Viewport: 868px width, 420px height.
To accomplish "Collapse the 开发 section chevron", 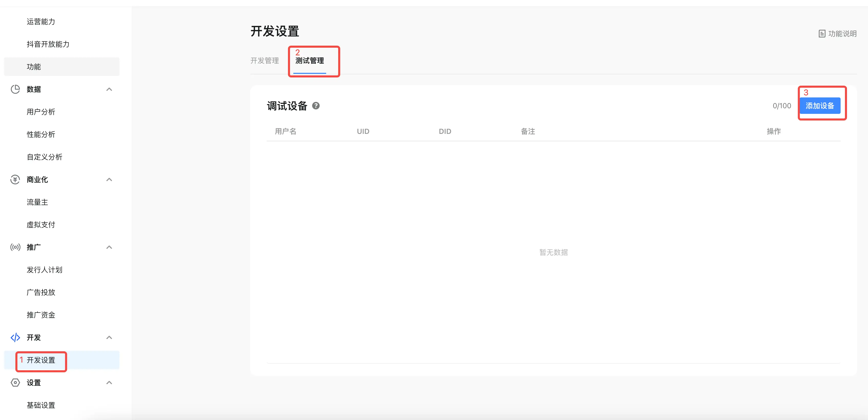I will [x=109, y=337].
